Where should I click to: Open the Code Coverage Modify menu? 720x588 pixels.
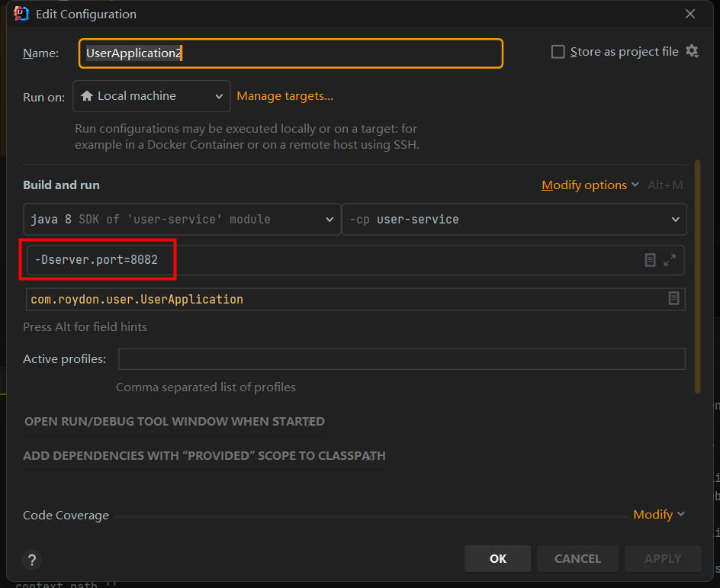click(658, 515)
